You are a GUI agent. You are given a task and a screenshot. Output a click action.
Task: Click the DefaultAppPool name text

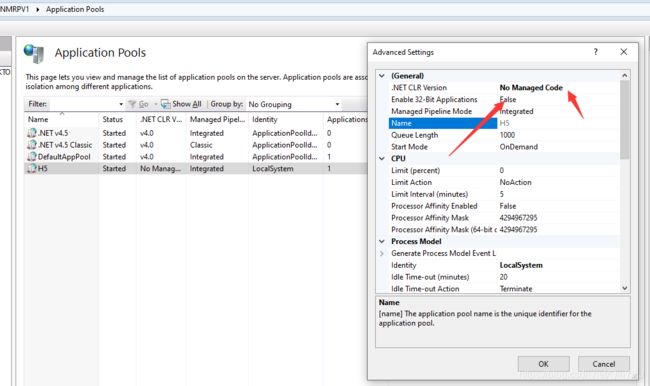(64, 157)
